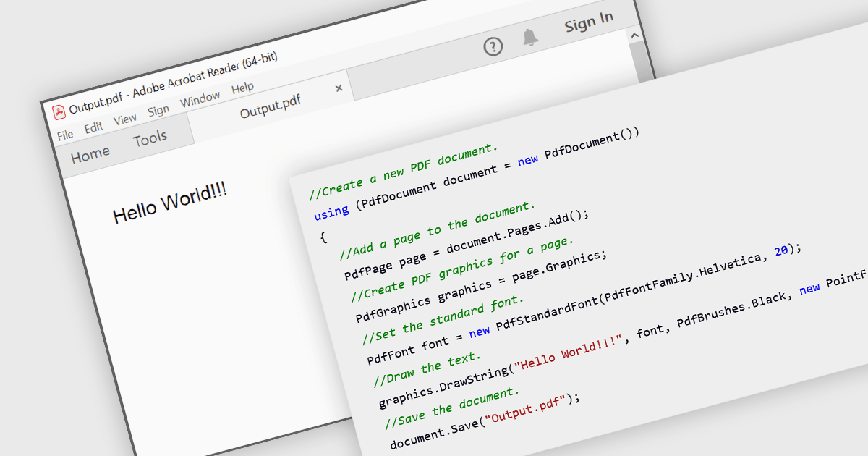Click the Hello World!!! text in the PDF
The image size is (868, 456).
pos(170,203)
